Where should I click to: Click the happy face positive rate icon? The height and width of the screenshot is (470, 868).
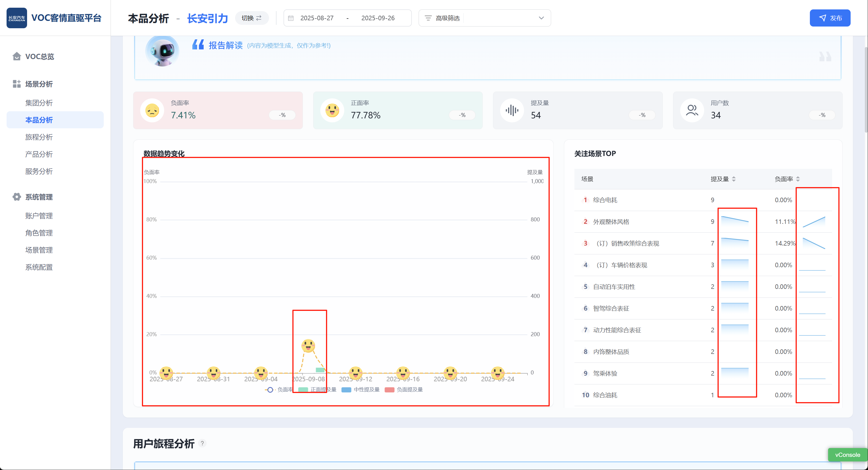click(x=332, y=110)
